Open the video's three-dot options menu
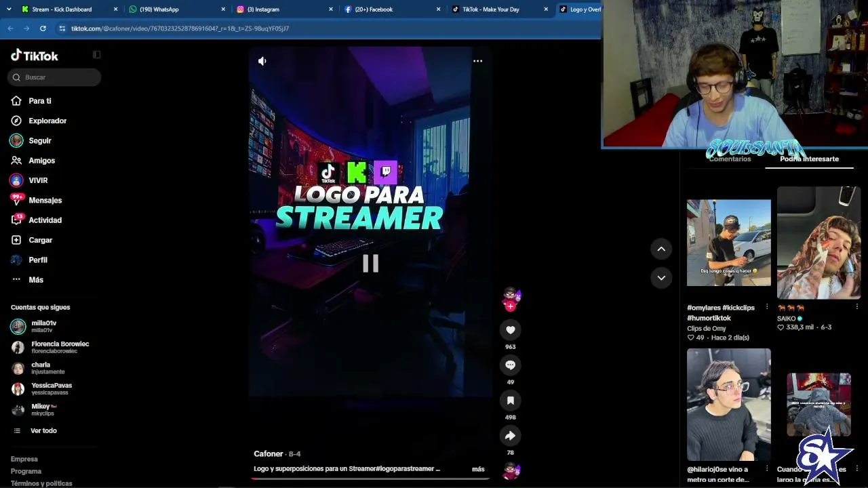 point(478,61)
